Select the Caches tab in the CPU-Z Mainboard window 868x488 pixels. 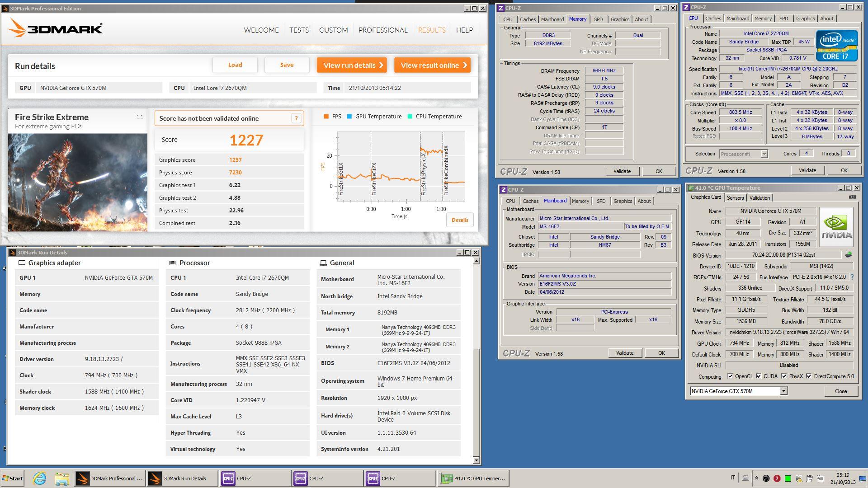(x=530, y=201)
